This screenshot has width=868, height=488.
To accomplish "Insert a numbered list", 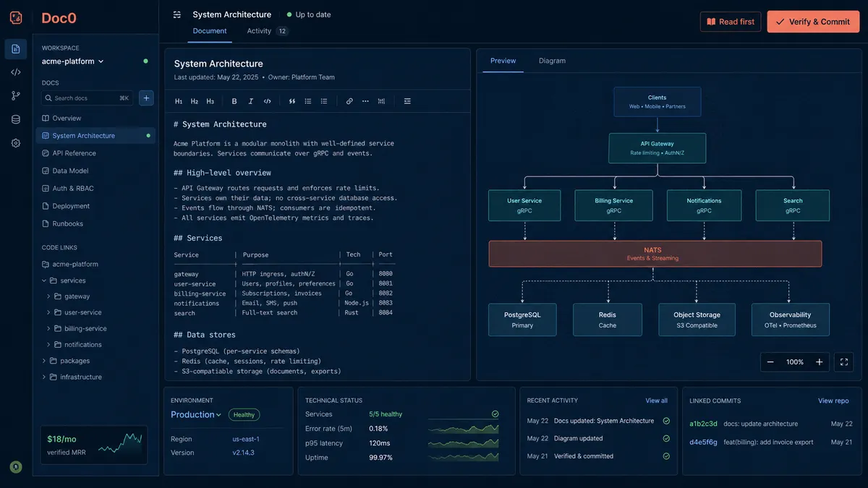I will point(324,101).
